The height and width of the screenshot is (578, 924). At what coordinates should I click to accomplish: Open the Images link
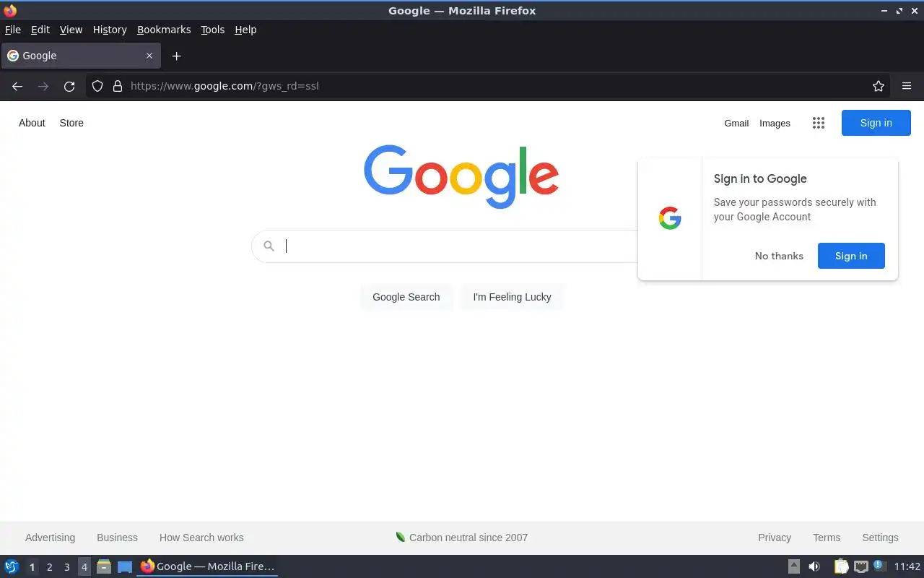[775, 123]
